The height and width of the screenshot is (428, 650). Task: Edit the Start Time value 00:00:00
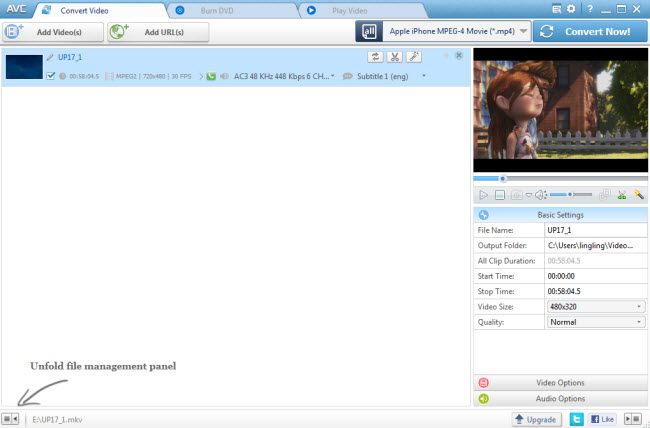596,276
